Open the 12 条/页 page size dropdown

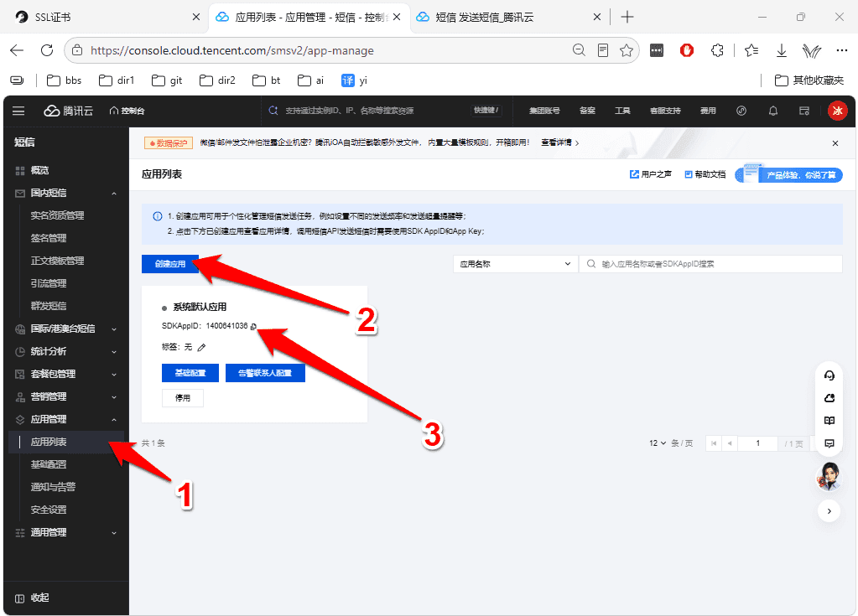pyautogui.click(x=658, y=443)
